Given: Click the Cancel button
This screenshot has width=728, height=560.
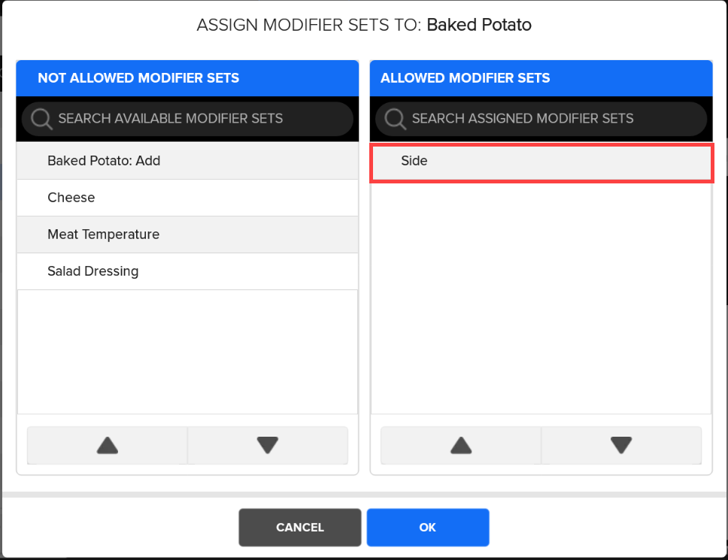Looking at the screenshot, I should pyautogui.click(x=300, y=528).
